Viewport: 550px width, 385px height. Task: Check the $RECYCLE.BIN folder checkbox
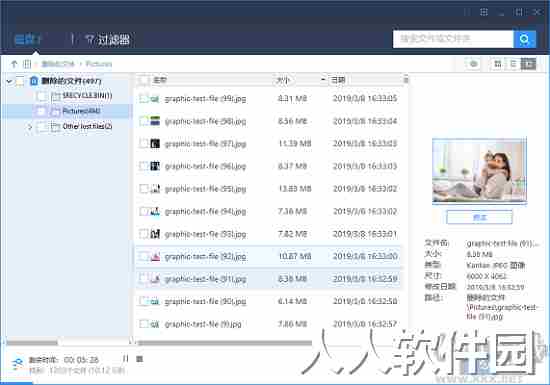(42, 96)
